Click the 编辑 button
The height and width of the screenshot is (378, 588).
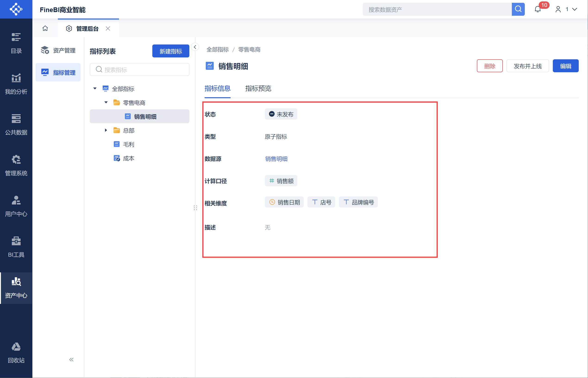566,66
